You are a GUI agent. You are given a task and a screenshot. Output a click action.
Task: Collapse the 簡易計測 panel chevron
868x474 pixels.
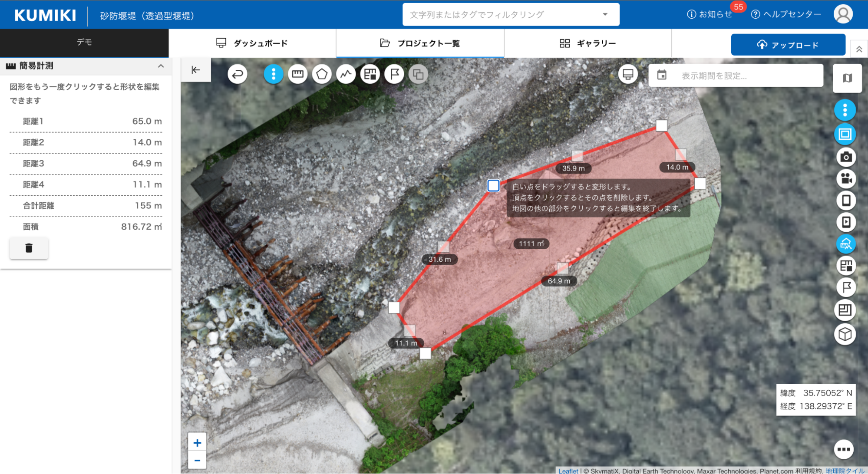click(x=161, y=66)
